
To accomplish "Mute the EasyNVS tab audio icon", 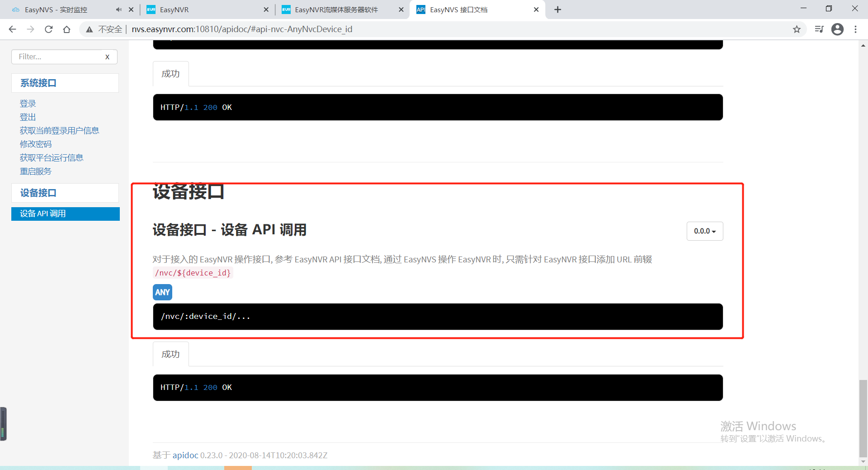I will coord(118,9).
